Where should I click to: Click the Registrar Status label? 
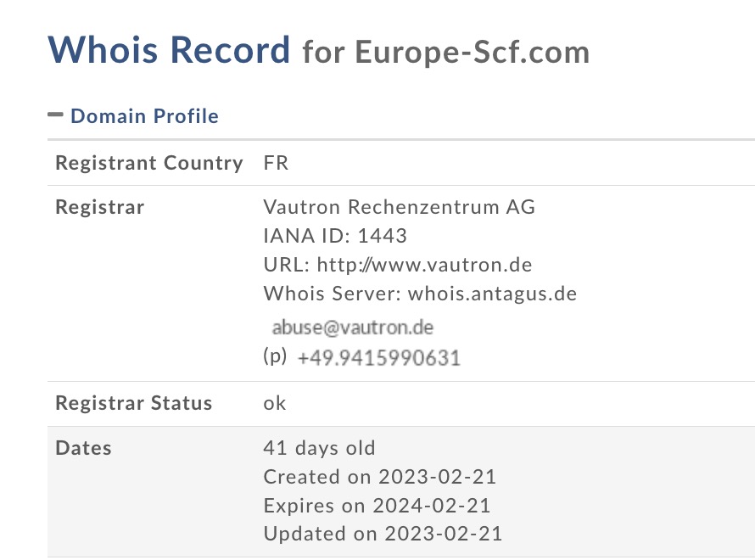[x=133, y=403]
